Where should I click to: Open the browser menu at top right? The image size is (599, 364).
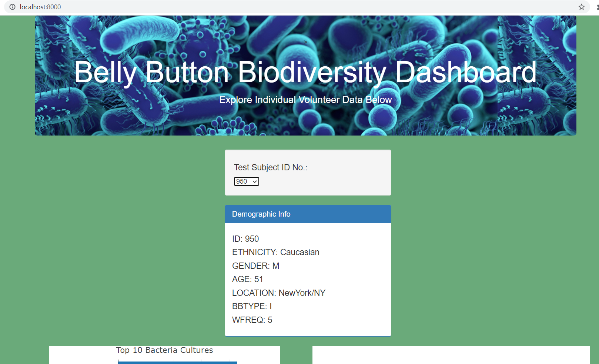tap(596, 7)
